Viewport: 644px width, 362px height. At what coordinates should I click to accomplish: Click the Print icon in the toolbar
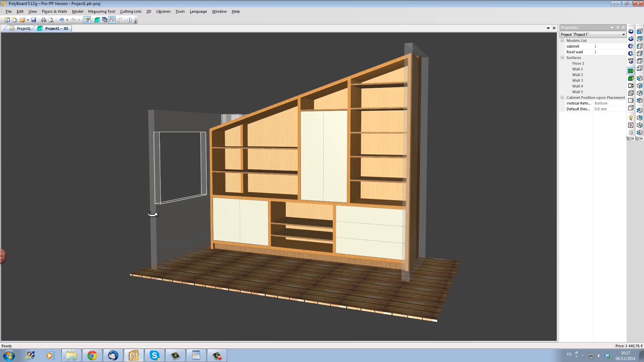[44, 20]
